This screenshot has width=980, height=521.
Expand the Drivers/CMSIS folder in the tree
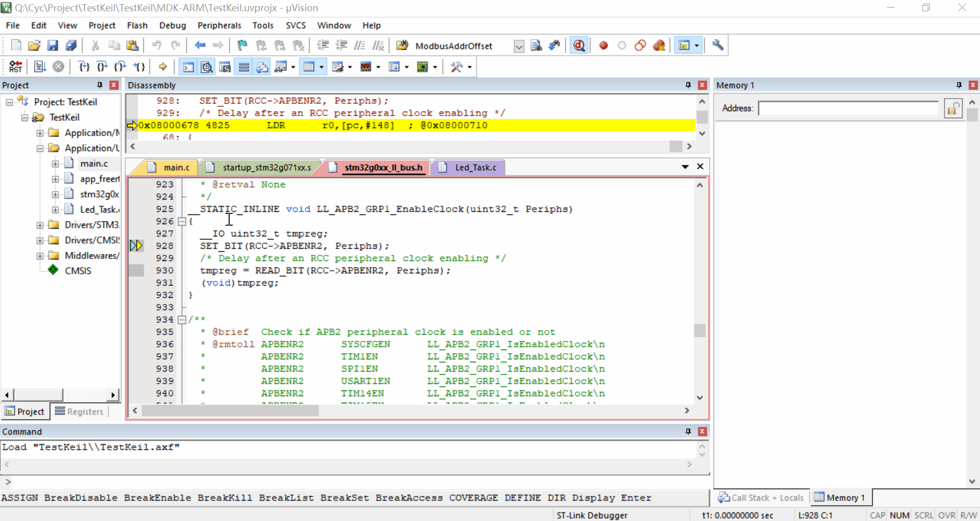click(40, 240)
